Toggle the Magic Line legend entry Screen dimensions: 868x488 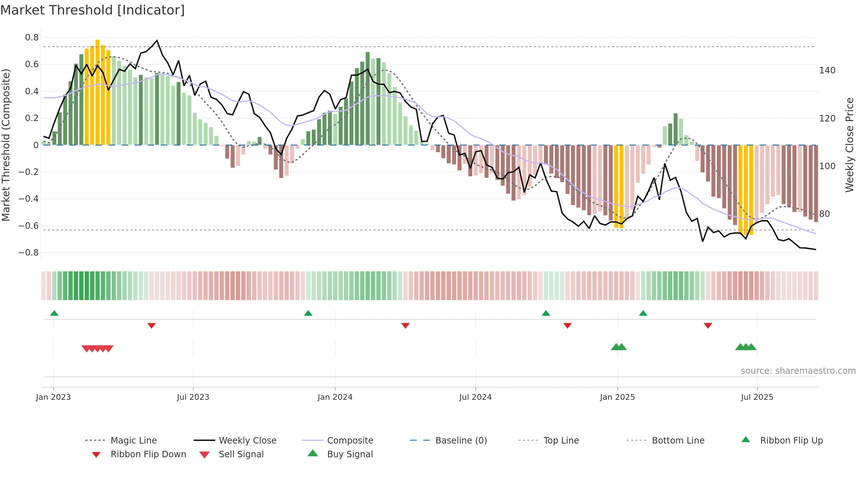(x=121, y=440)
